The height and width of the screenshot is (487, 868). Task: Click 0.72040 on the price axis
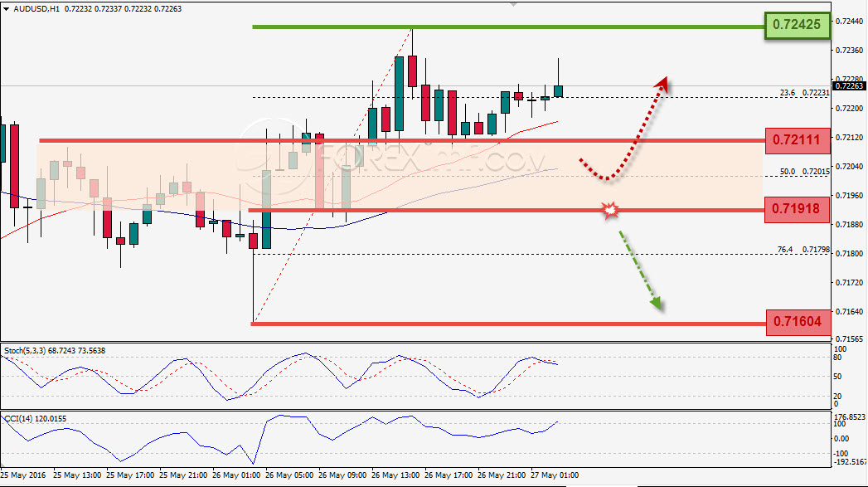849,166
